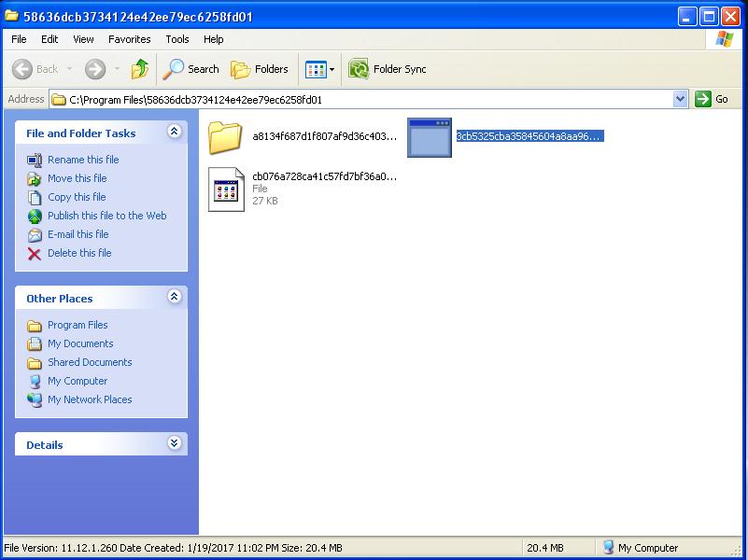Click E-mail this file link
This screenshot has height=560, width=748.
[x=78, y=234]
